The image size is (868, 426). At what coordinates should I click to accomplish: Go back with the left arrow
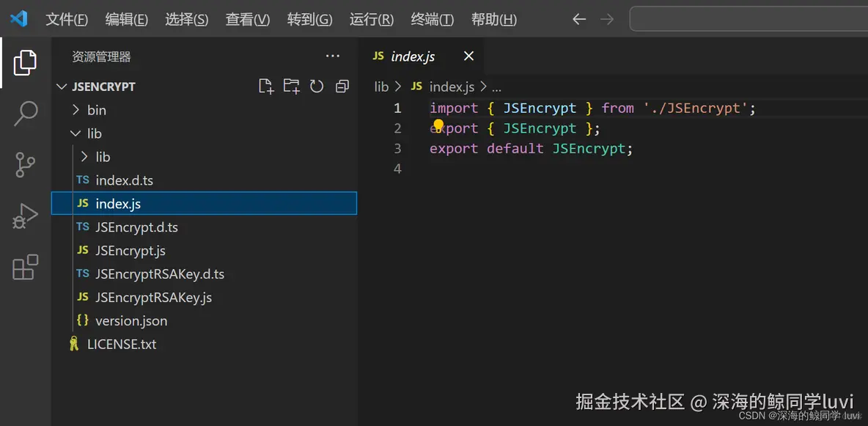point(579,19)
